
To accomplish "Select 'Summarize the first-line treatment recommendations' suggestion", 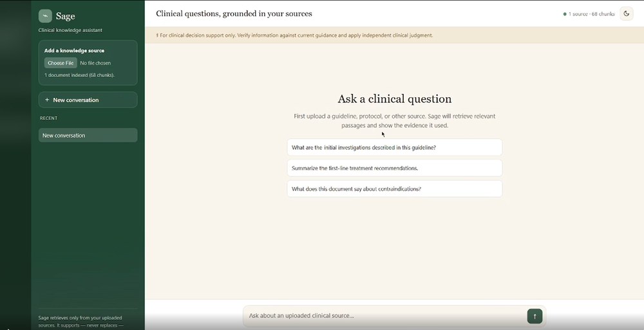I will tap(394, 169).
